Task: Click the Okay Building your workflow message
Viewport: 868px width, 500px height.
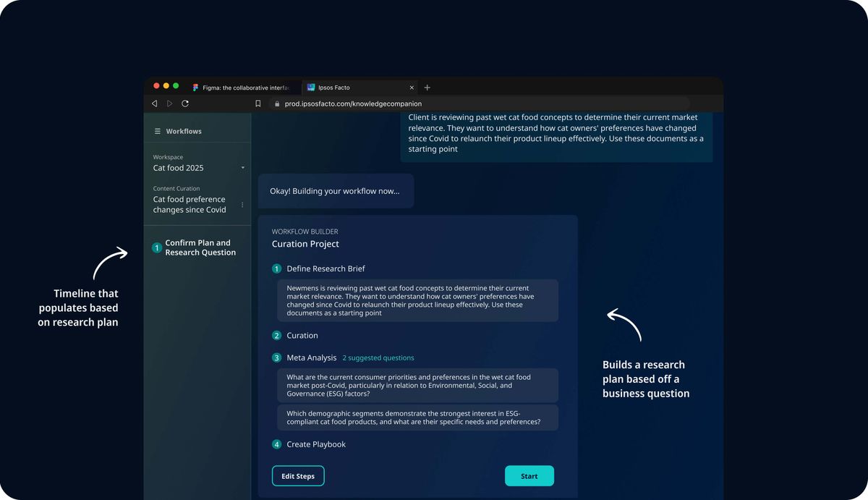Action: (336, 191)
